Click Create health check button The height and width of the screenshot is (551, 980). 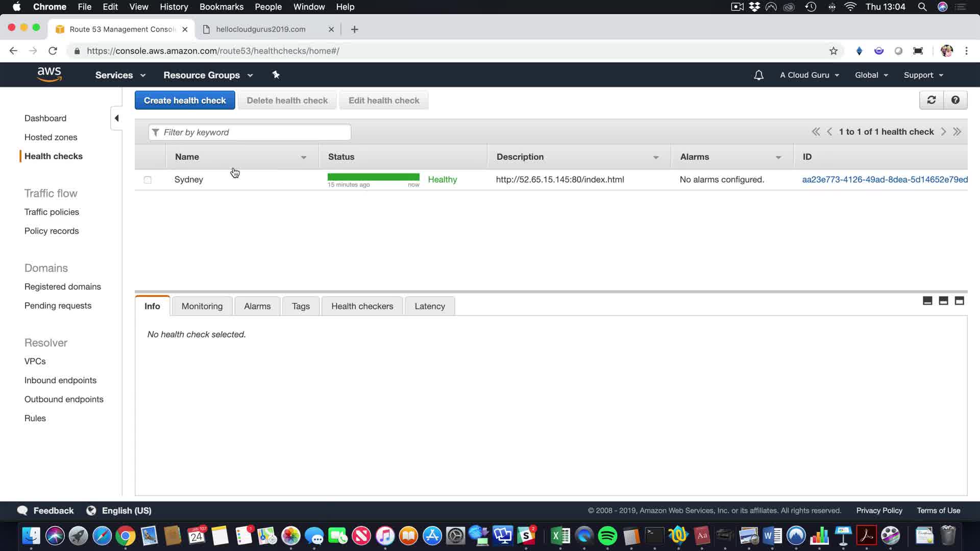click(x=185, y=101)
